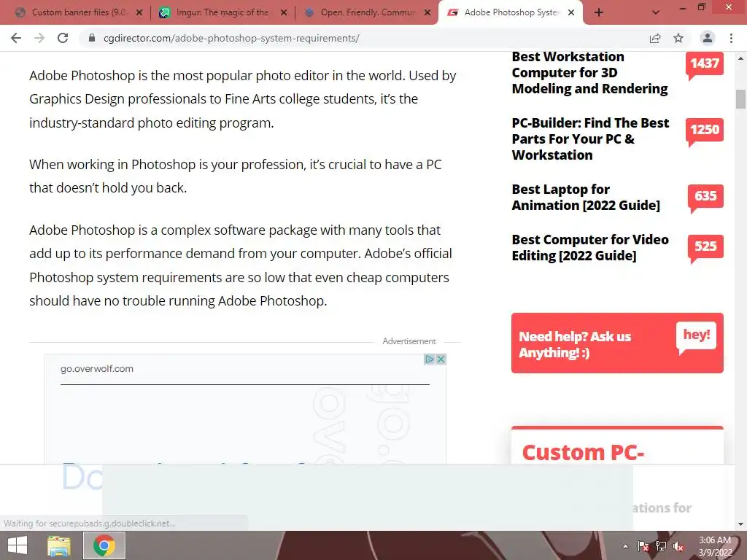Screen dimensions: 747x560
Task: Close the overwolf advertisement
Action: click(441, 359)
